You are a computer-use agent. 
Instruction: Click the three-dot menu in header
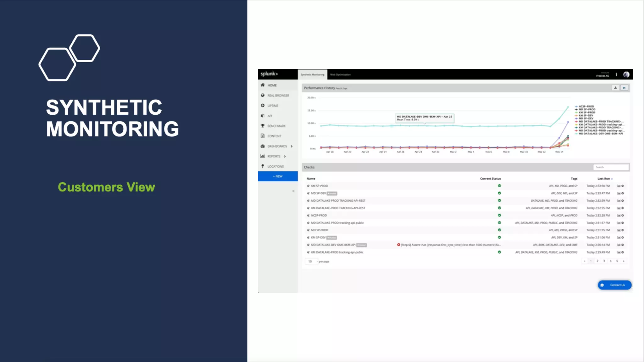616,74
